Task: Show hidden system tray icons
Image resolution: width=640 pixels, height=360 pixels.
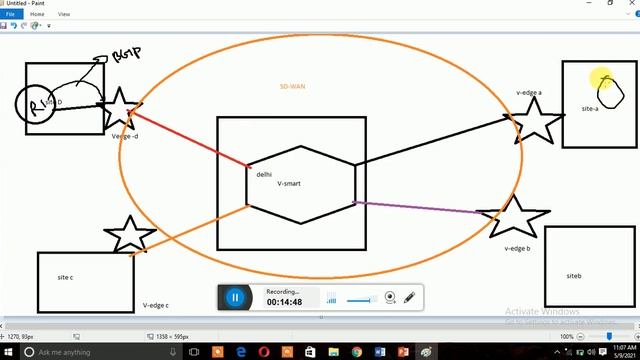Action: 557,352
